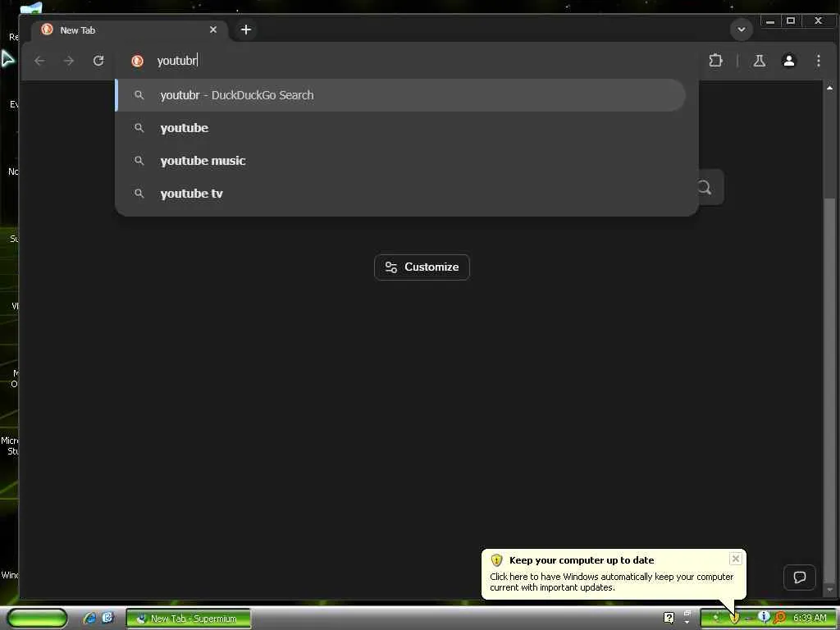The height and width of the screenshot is (630, 840).
Task: Open the experiments flask icon
Action: coord(759,61)
